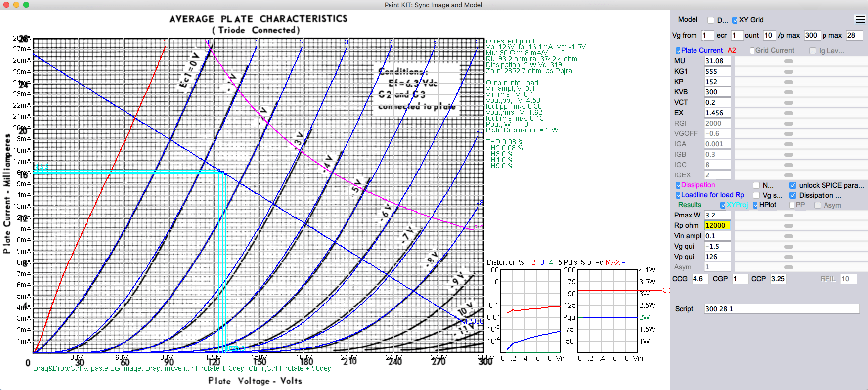The image size is (868, 390).
Task: Click the Ip max field showing 28
Action: [854, 35]
